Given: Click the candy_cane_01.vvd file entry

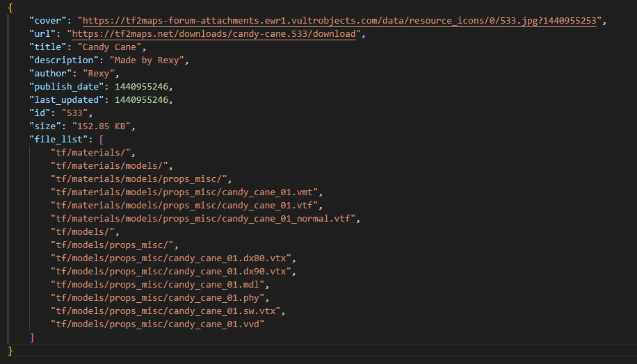Looking at the screenshot, I should click(x=157, y=324).
